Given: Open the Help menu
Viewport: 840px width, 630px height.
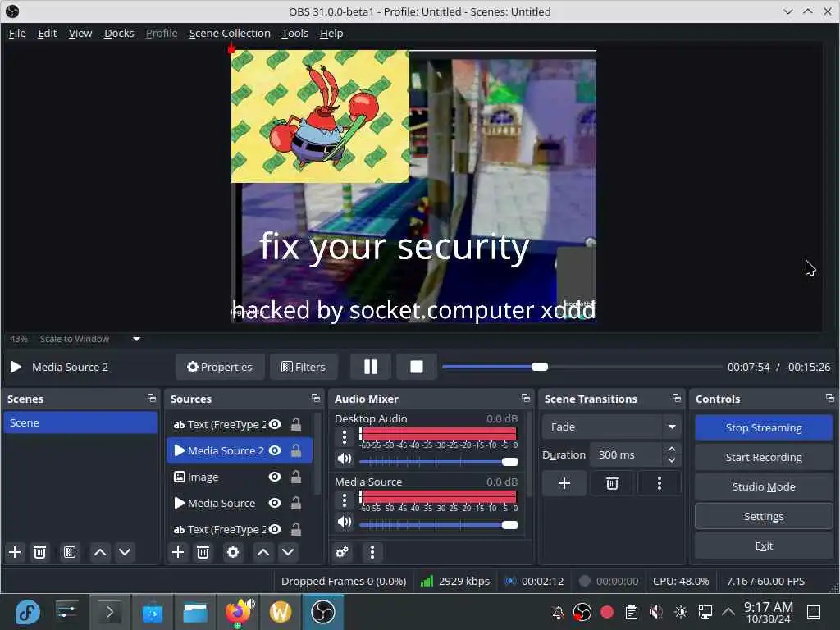Looking at the screenshot, I should (331, 33).
